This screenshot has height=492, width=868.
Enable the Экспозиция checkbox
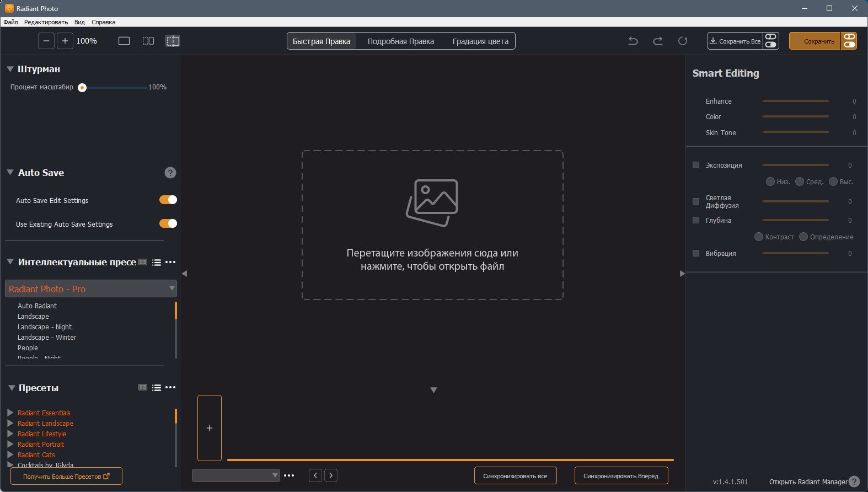pyautogui.click(x=696, y=165)
